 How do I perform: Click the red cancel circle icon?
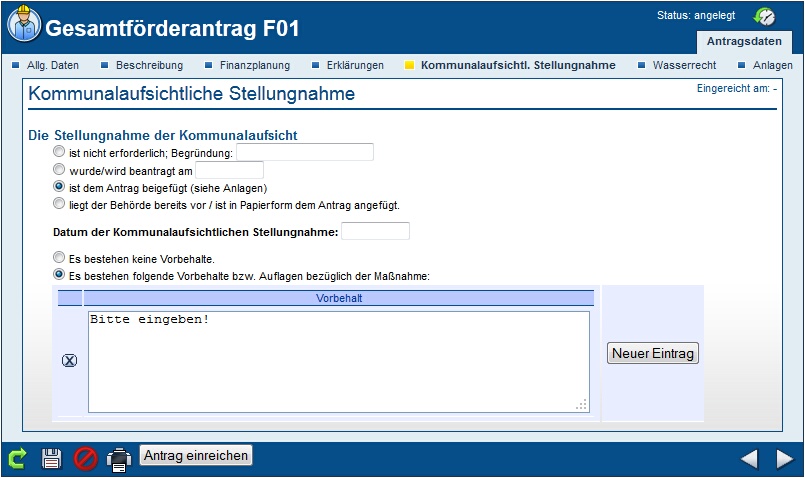(85, 458)
